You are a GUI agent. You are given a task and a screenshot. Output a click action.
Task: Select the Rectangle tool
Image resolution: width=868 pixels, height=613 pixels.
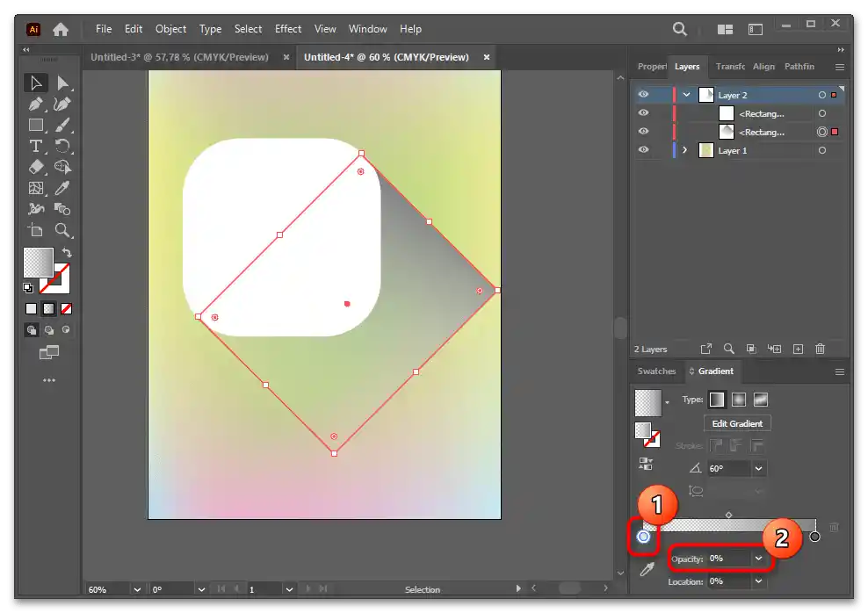[x=36, y=126]
